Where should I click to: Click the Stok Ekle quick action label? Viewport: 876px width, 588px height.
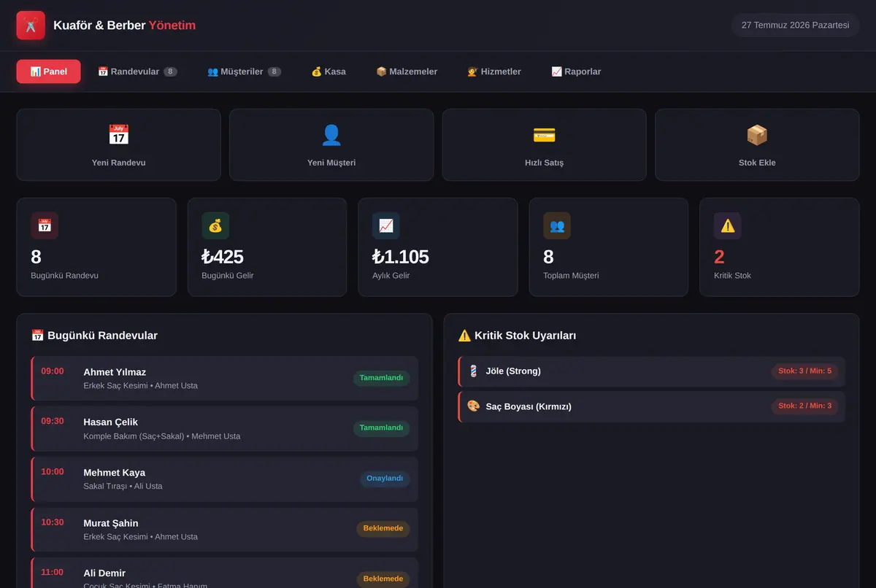pyautogui.click(x=757, y=163)
